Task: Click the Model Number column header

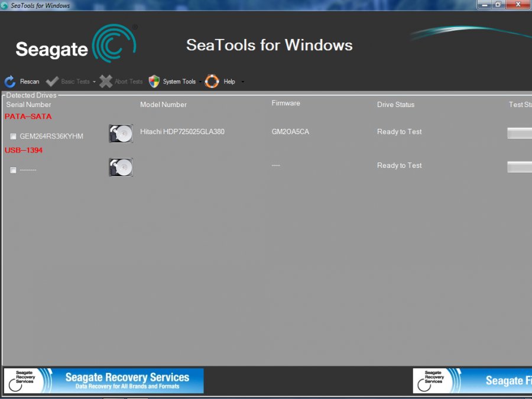Action: [164, 105]
